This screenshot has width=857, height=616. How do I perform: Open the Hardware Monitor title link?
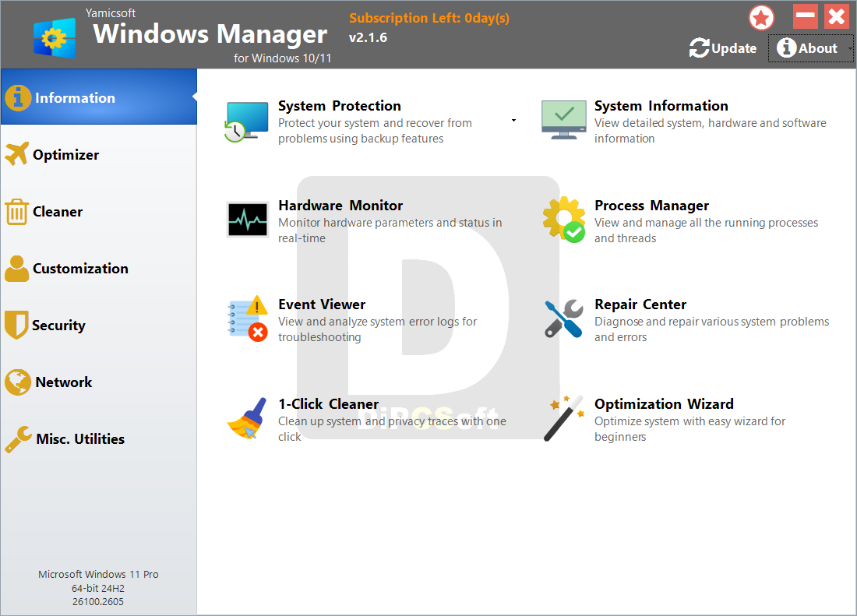(x=340, y=206)
